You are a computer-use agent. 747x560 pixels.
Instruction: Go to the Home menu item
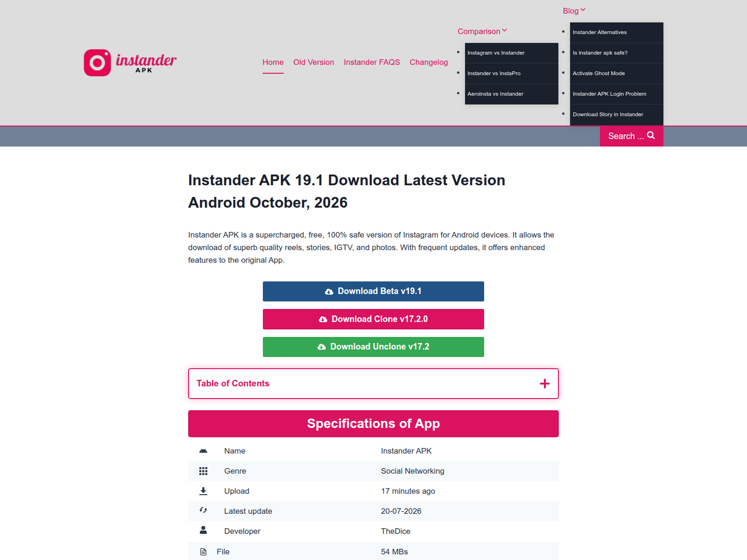pyautogui.click(x=273, y=62)
